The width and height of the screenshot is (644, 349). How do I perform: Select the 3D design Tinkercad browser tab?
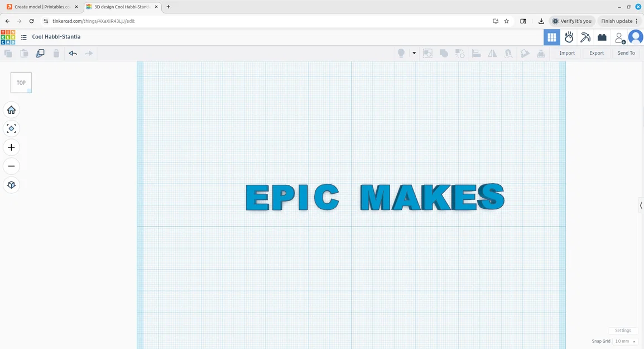click(x=123, y=7)
